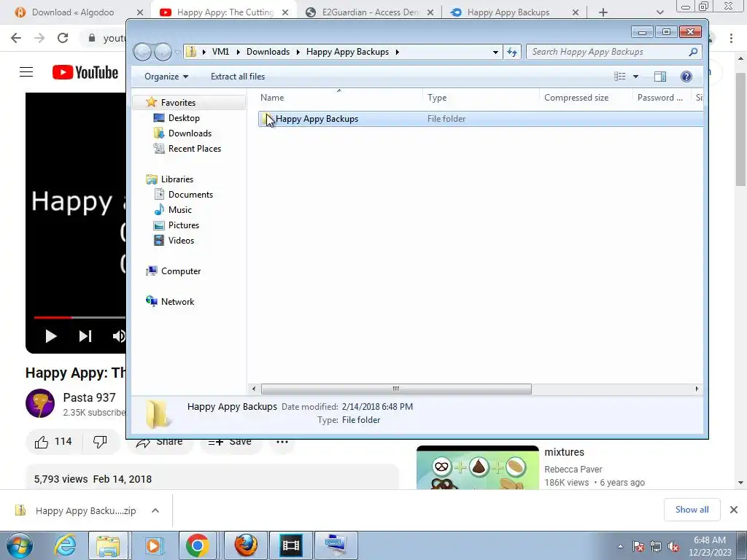This screenshot has width=747, height=560.
Task: Click the horizontal scrollbar thumb in file list
Action: click(x=396, y=389)
